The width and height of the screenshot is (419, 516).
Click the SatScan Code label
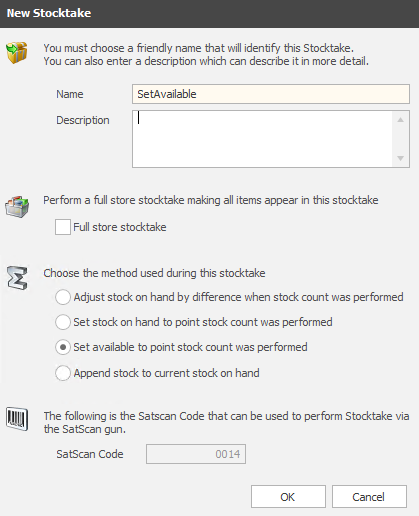pos(90,454)
